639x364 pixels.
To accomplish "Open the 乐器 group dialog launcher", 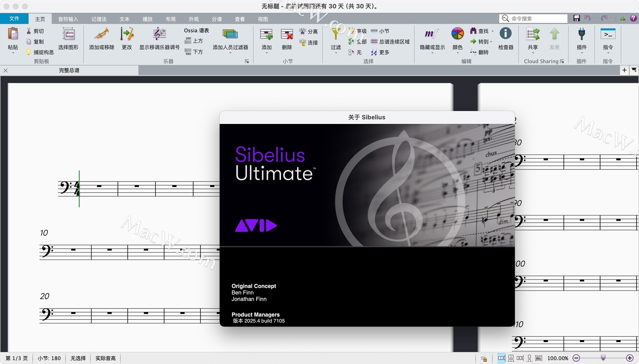I will 247,61.
